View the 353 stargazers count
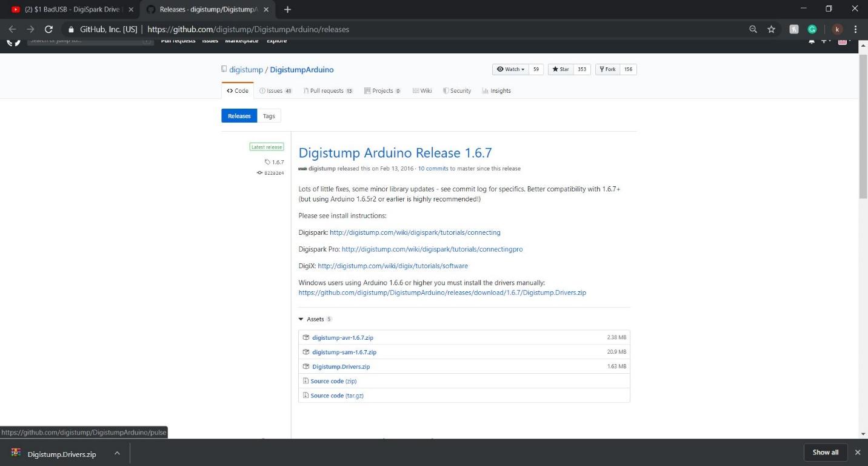 point(582,69)
